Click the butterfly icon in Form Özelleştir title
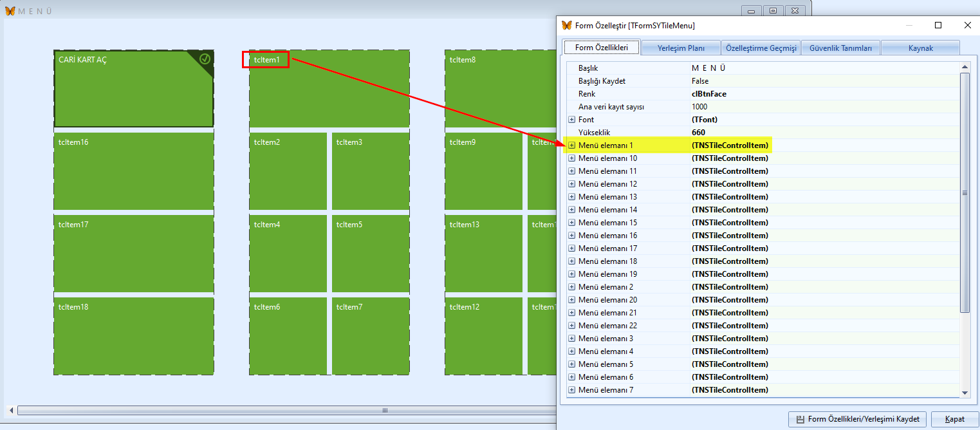This screenshot has width=980, height=430. (x=566, y=25)
